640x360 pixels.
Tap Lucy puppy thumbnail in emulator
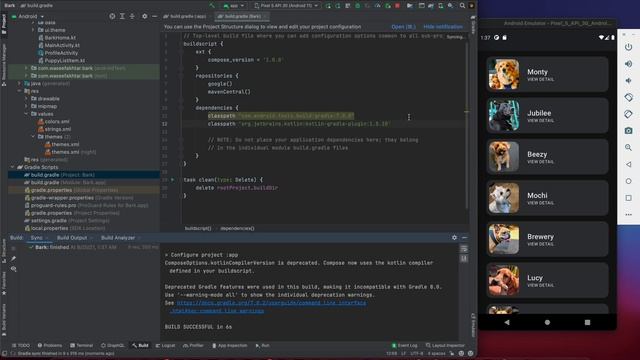[x=504, y=280]
